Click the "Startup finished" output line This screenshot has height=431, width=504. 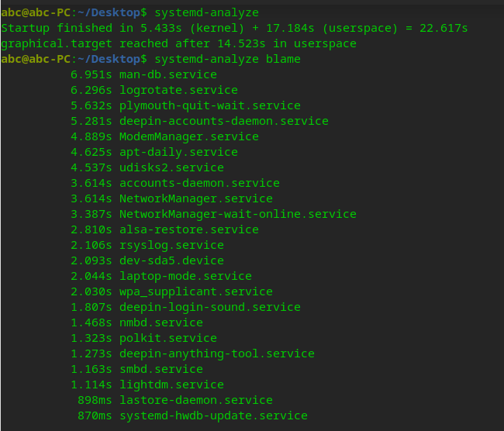click(x=234, y=28)
